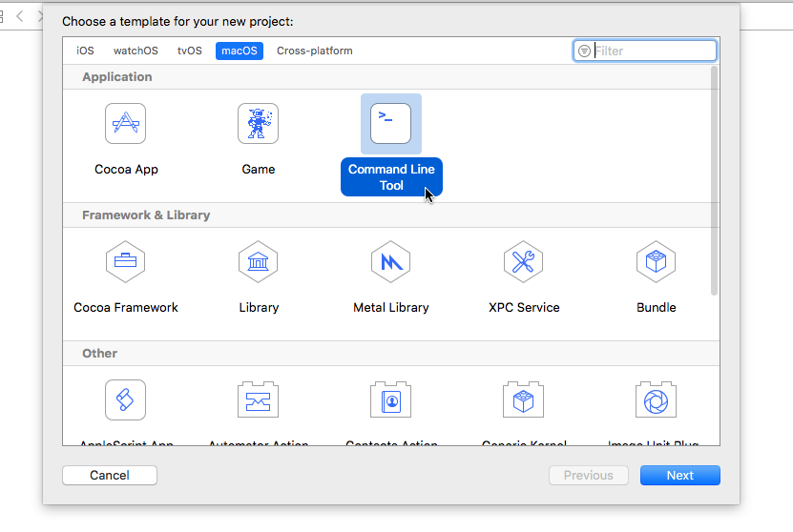Select the macOS tab
Image resolution: width=793 pixels, height=532 pixels.
click(x=240, y=51)
